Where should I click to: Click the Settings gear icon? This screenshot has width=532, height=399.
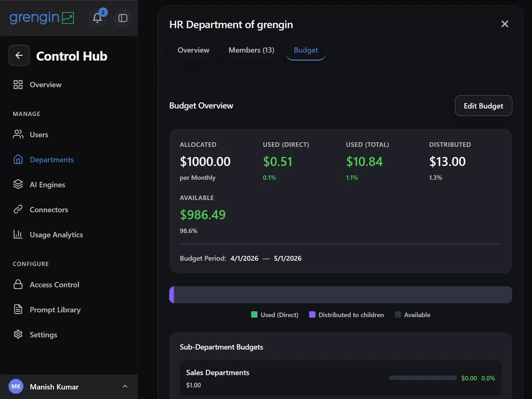click(x=18, y=335)
